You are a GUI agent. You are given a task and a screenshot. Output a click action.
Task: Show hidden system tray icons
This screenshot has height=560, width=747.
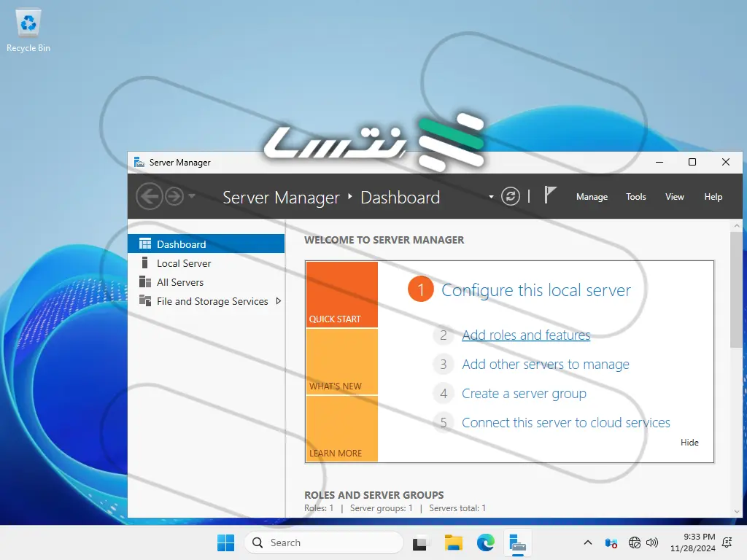point(588,542)
